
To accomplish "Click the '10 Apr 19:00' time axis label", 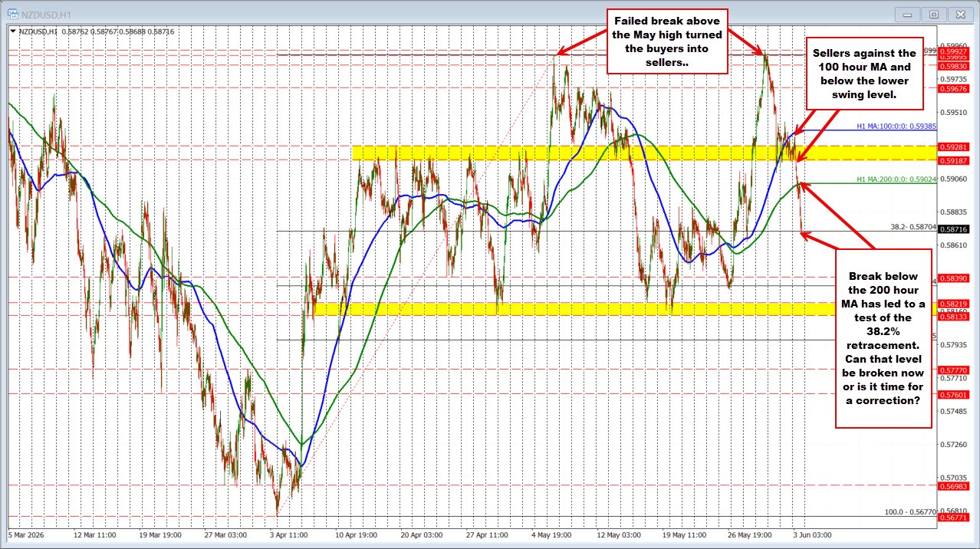I will [x=358, y=534].
